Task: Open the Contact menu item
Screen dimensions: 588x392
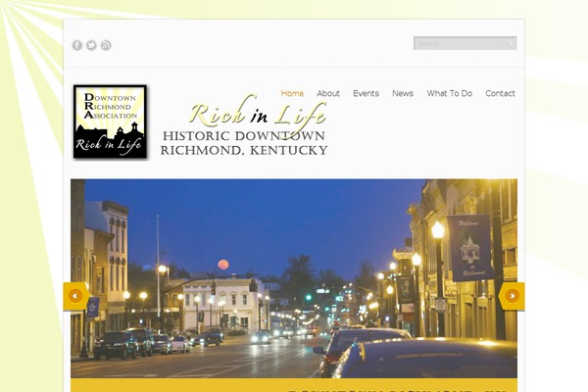Action: [x=500, y=93]
